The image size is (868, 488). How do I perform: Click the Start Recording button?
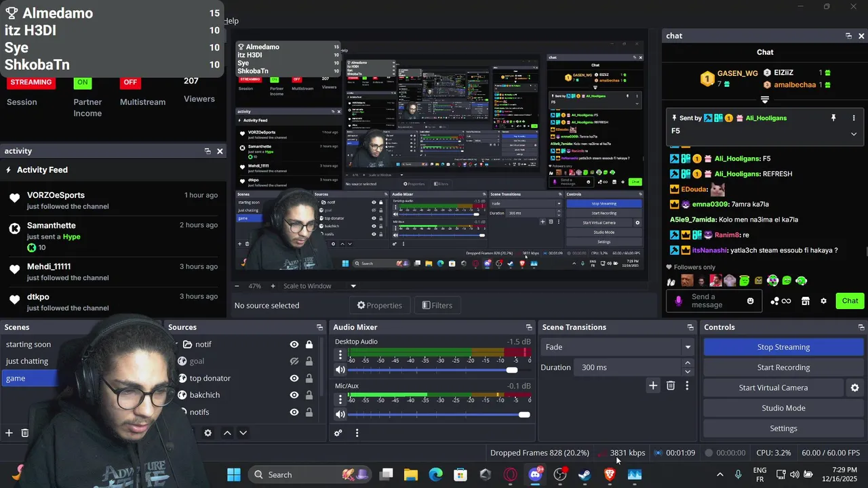point(783,367)
